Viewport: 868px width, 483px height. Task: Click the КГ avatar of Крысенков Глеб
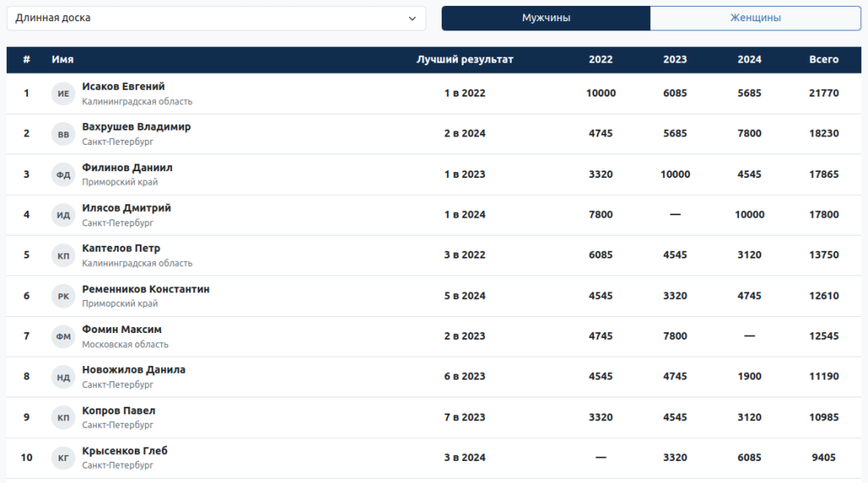(x=64, y=458)
